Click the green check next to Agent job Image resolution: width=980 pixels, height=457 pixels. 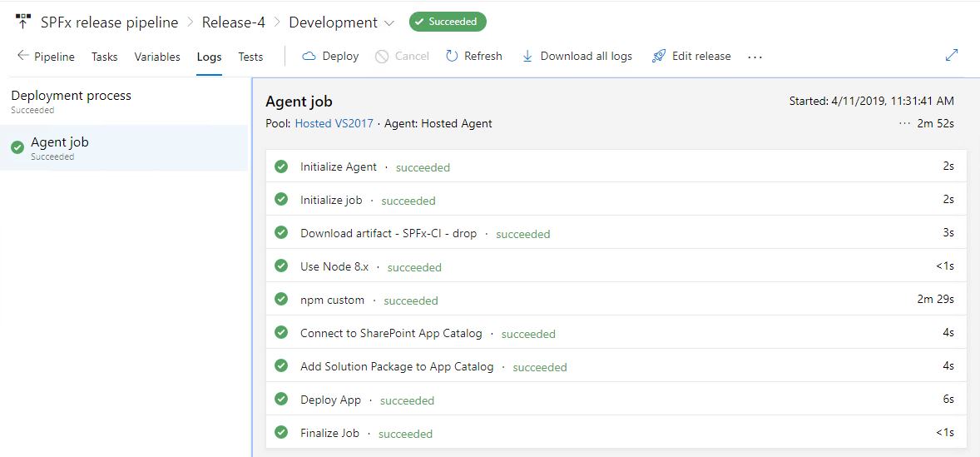click(x=17, y=147)
